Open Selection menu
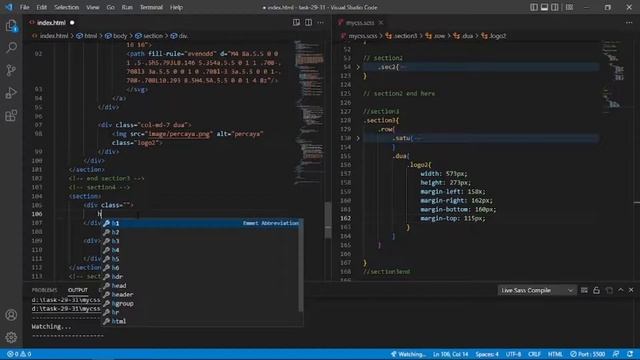Image resolution: width=640 pixels, height=360 pixels. tap(67, 7)
